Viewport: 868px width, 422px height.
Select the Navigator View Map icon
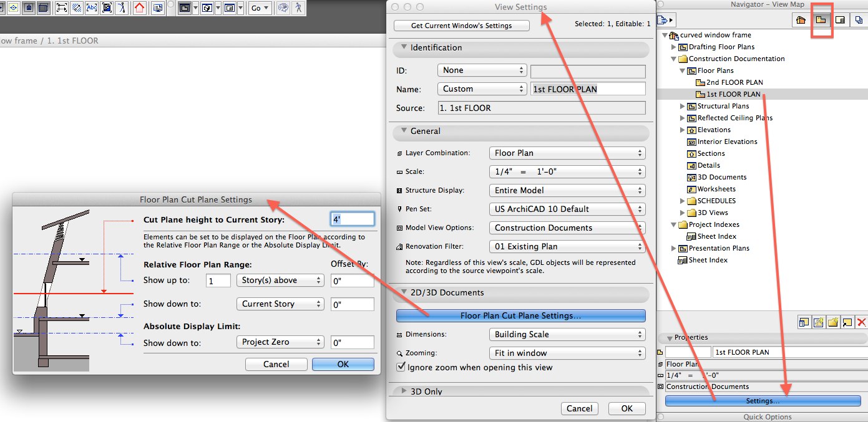pos(822,20)
